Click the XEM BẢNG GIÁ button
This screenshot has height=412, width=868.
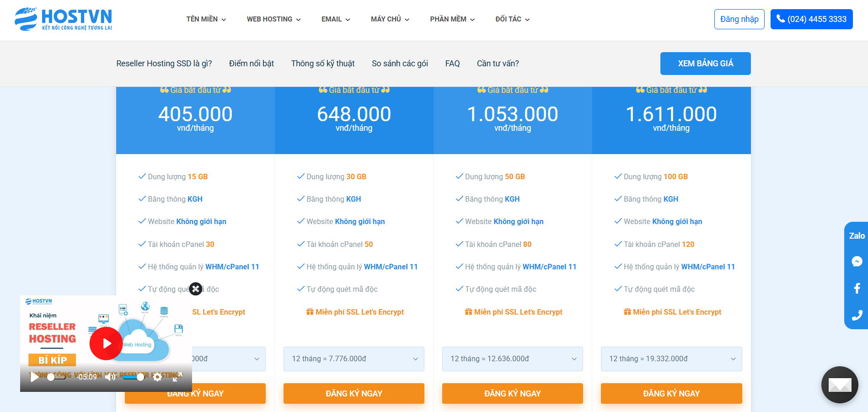[705, 64]
